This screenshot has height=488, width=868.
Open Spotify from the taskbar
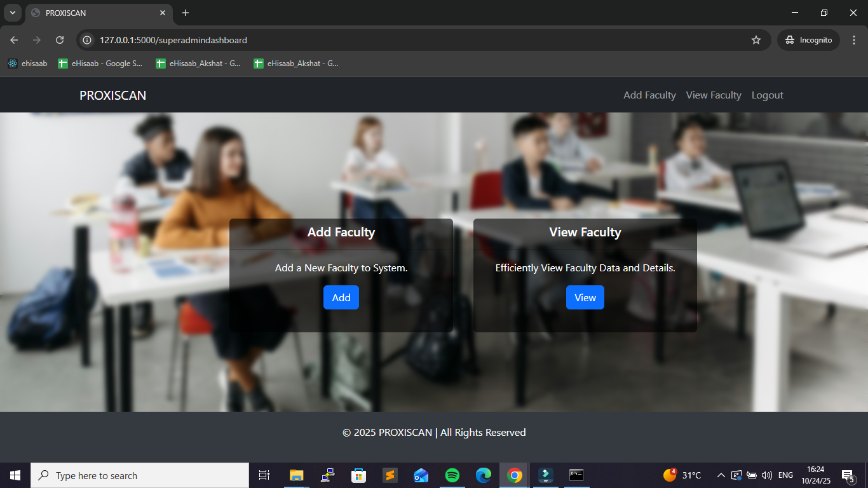pyautogui.click(x=452, y=475)
